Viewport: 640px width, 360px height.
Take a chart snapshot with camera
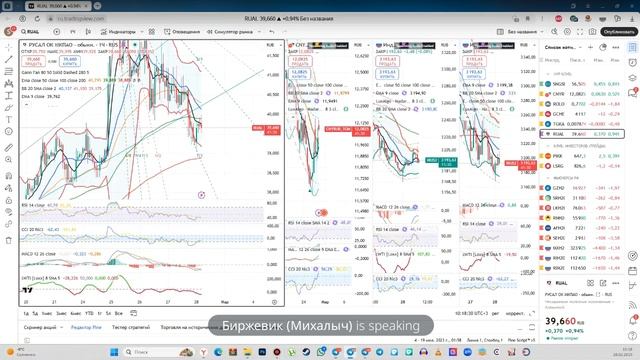pos(593,31)
